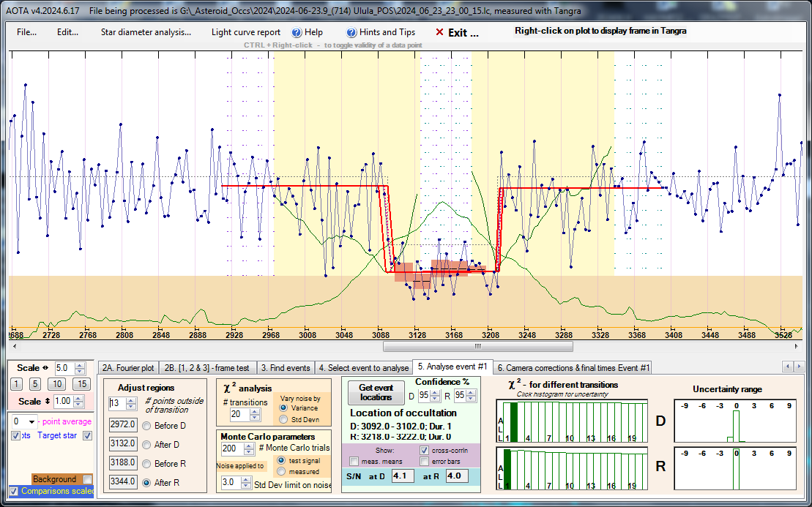Switch to the 2A. Fourier plot tab
This screenshot has height=507, width=812.
(x=128, y=368)
